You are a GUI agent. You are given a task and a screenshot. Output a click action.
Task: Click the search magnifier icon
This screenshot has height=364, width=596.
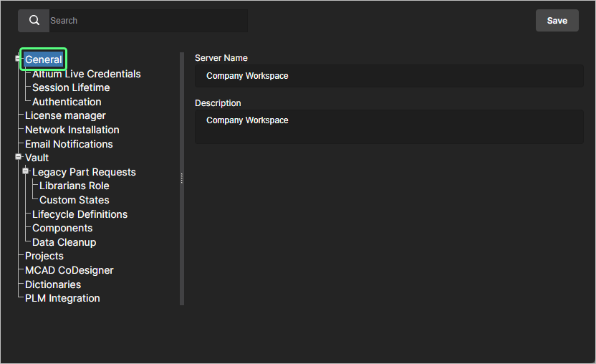[x=34, y=21]
